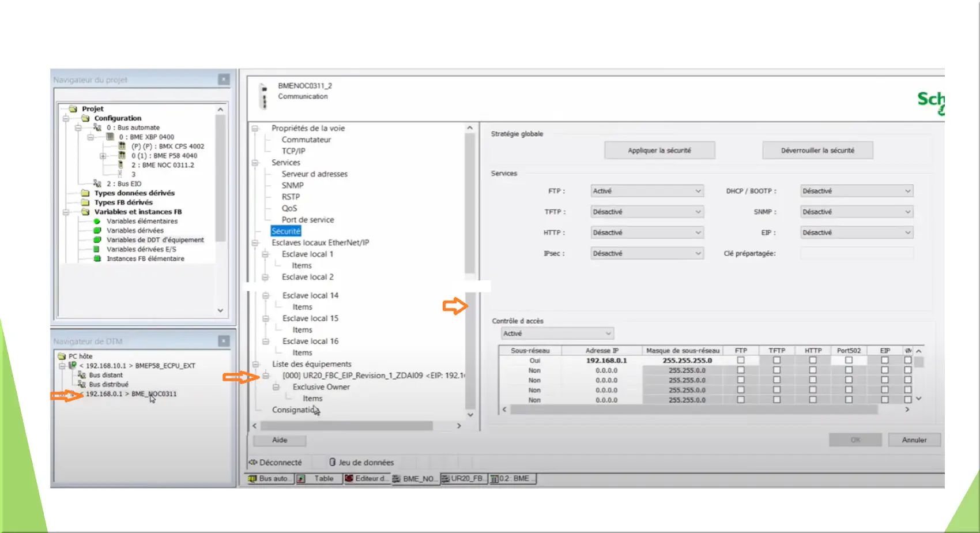
Task: Select the Variables dérivées E/S icon
Action: coord(96,249)
